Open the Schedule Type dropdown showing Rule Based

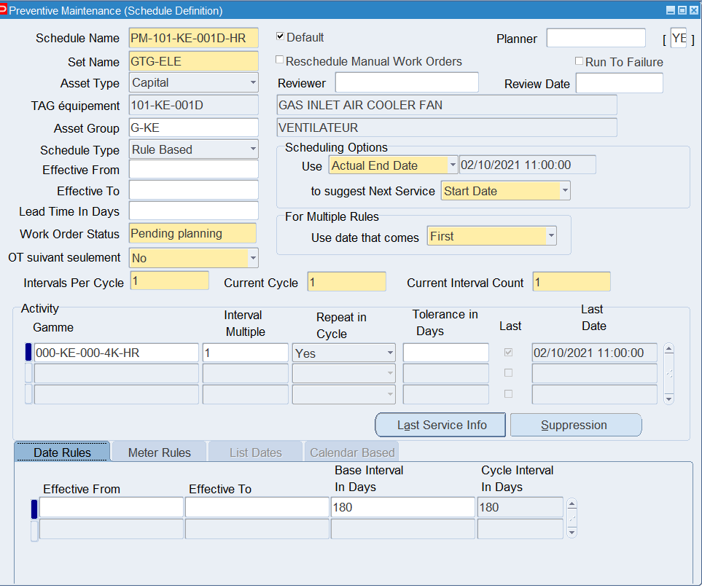[251, 149]
